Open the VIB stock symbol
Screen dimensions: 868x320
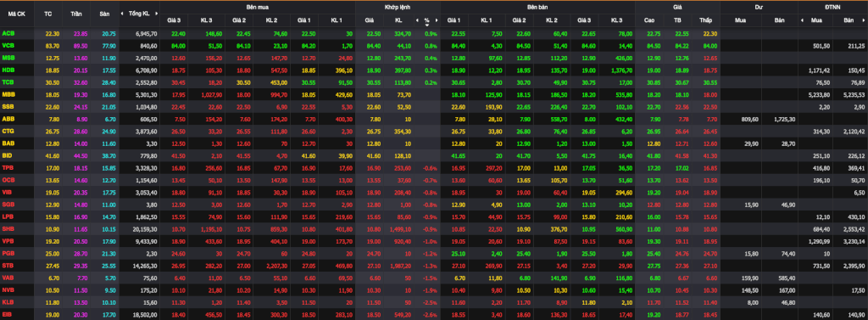8,192
